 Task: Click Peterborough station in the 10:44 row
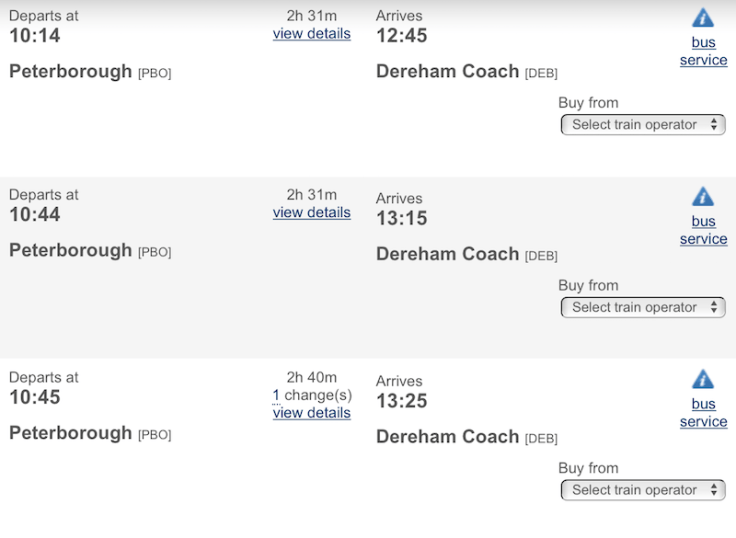point(70,250)
